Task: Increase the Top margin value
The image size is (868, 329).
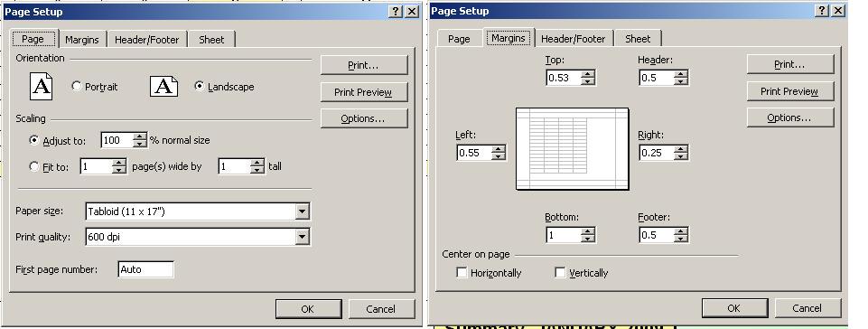Action: click(588, 74)
